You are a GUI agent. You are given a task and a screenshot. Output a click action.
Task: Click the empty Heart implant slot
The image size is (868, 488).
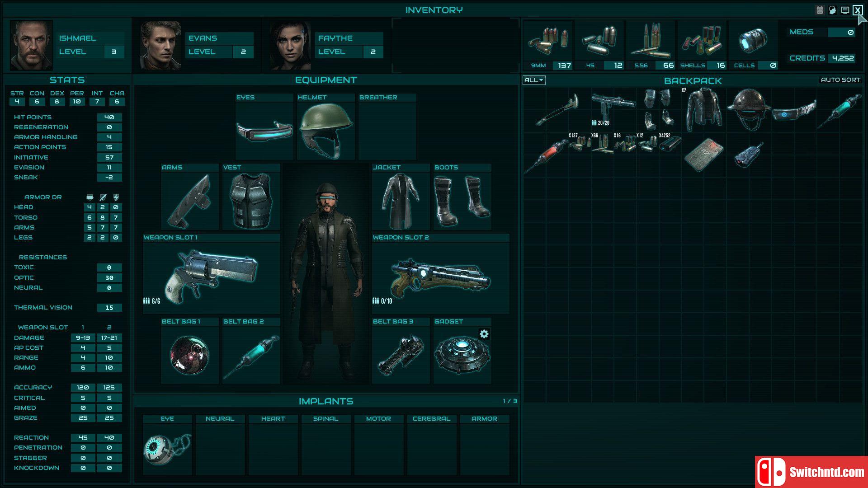pos(273,449)
